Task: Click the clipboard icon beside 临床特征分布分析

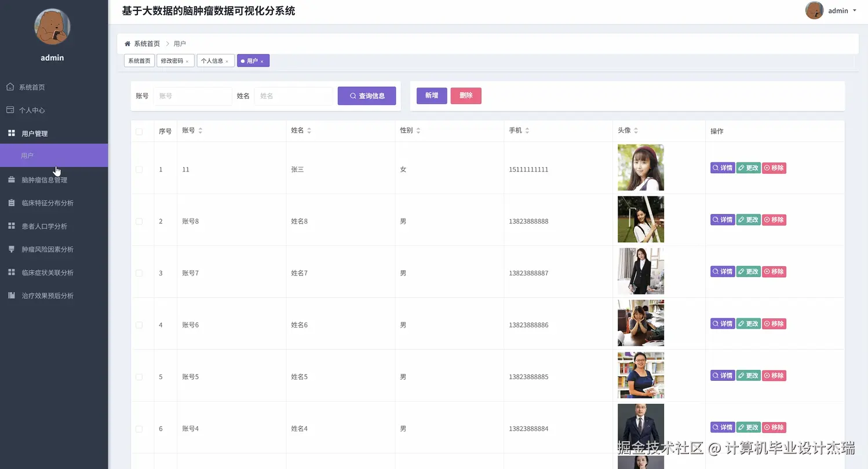Action: coord(12,203)
